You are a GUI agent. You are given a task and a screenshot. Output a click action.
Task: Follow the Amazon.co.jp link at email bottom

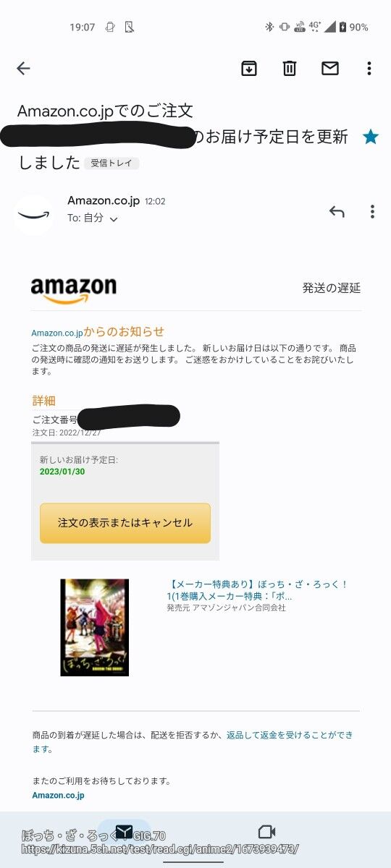[x=58, y=796]
